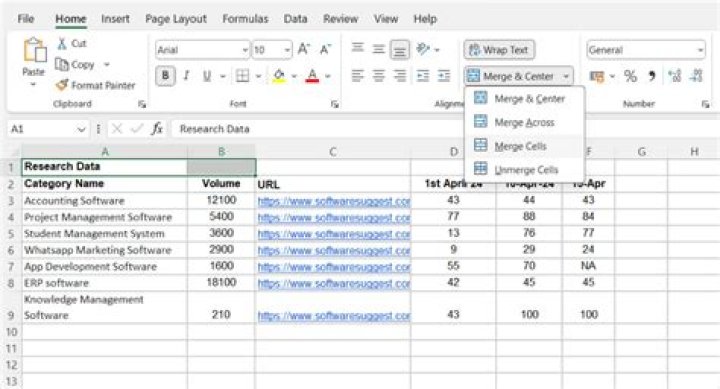Expand the Fill Color palette arrow
The image size is (720, 389).
tap(294, 76)
